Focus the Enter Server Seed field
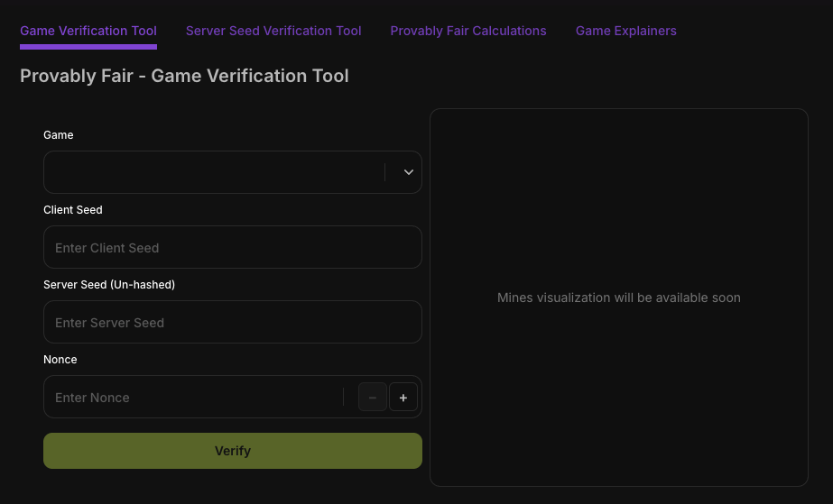 [233, 322]
